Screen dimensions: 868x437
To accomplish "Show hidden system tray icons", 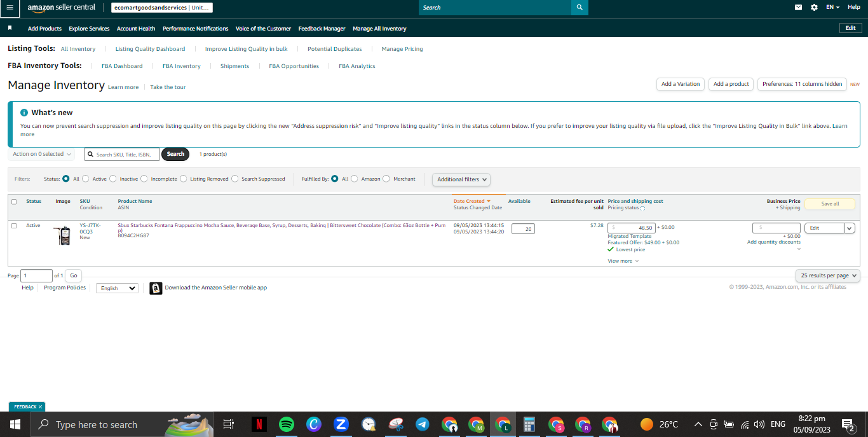I will tap(698, 424).
